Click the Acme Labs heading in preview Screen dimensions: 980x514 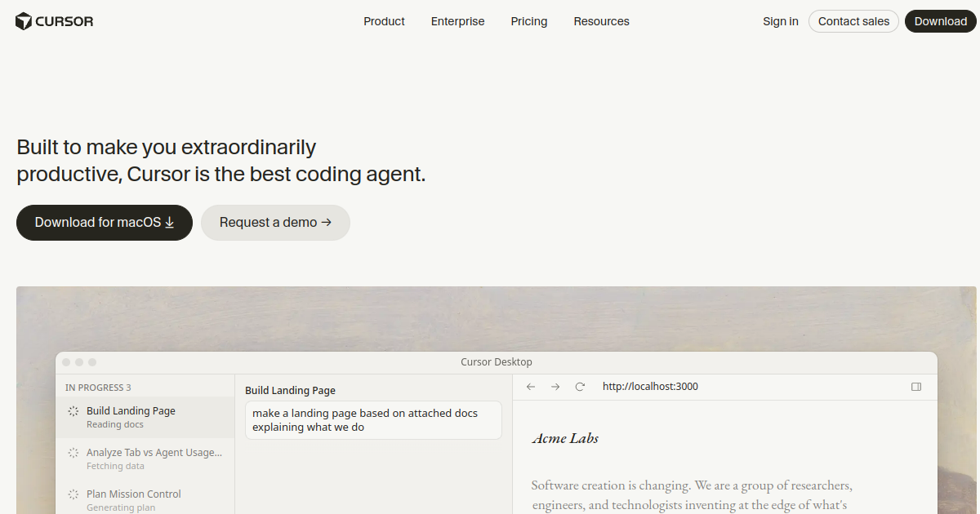[x=565, y=438]
